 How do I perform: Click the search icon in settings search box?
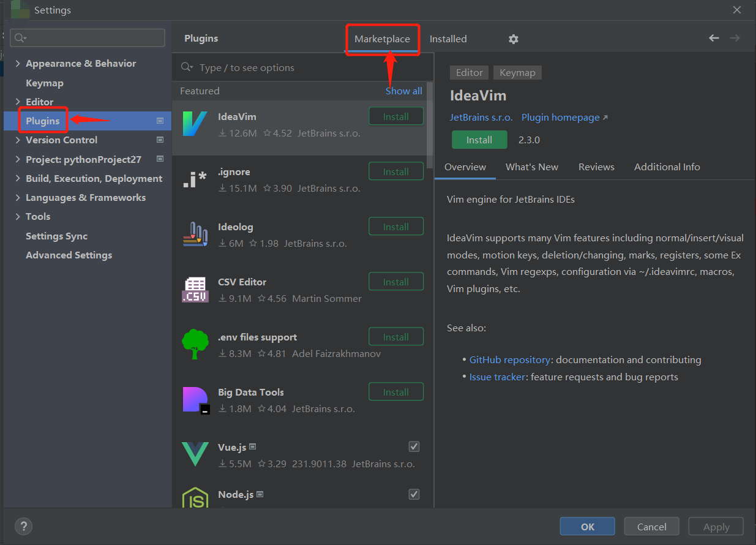coord(20,38)
